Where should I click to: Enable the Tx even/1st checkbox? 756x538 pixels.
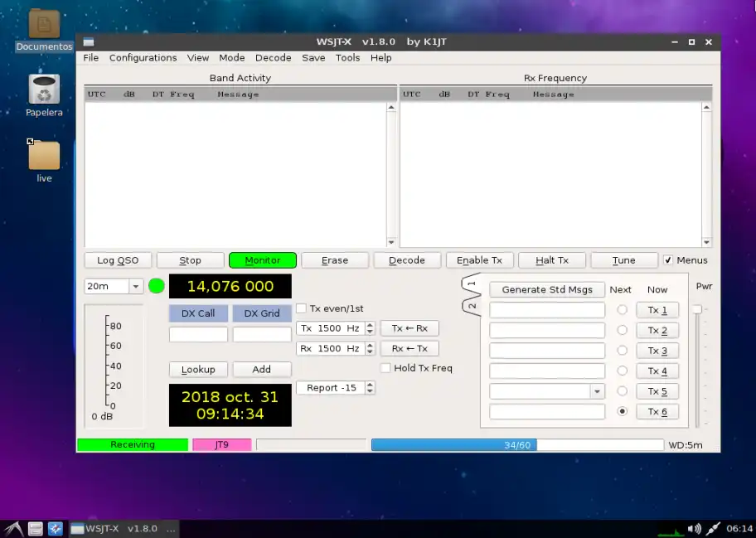(302, 308)
